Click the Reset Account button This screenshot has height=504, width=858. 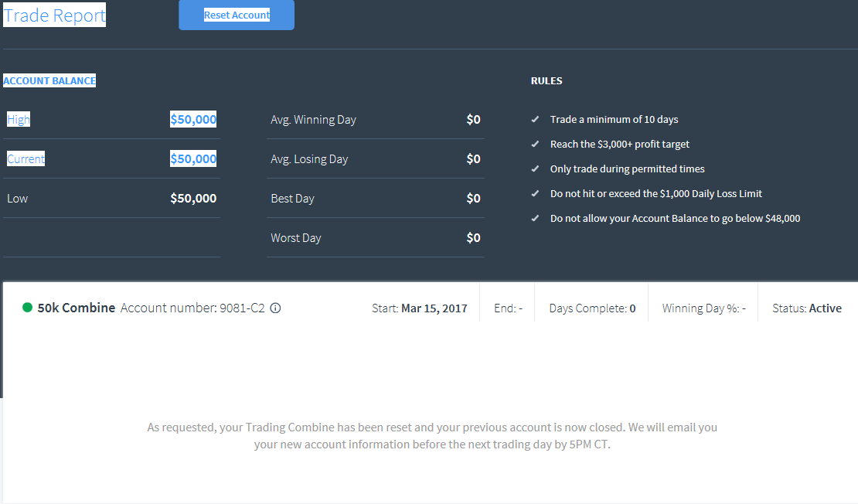(x=237, y=15)
